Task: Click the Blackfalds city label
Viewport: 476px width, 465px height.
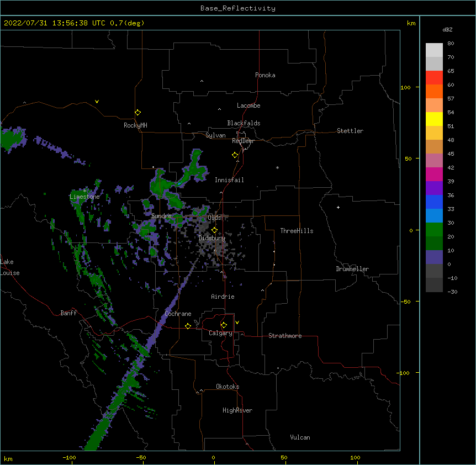Action: [x=244, y=123]
